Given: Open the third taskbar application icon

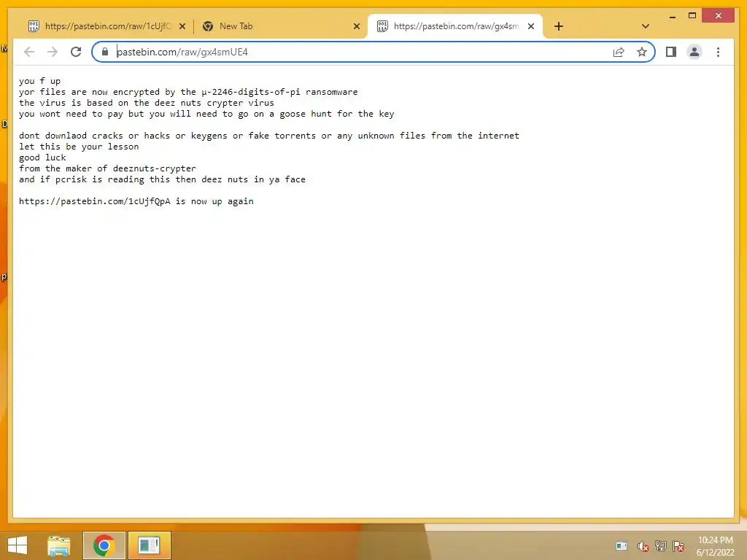Looking at the screenshot, I should pos(149,545).
